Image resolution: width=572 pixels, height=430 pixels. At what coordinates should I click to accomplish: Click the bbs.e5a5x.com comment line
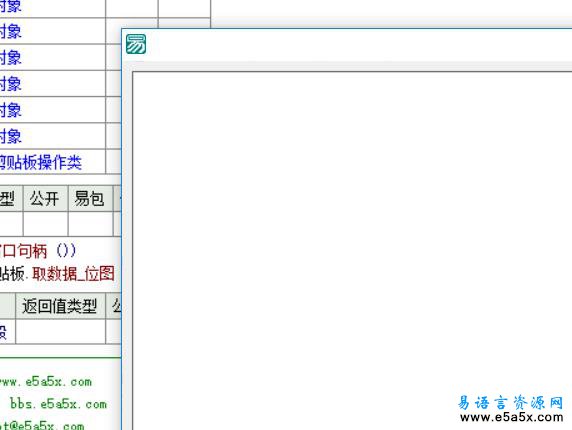(x=58, y=404)
